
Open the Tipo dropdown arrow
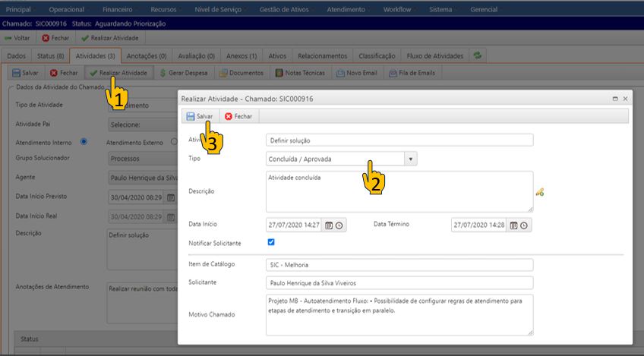pyautogui.click(x=411, y=159)
